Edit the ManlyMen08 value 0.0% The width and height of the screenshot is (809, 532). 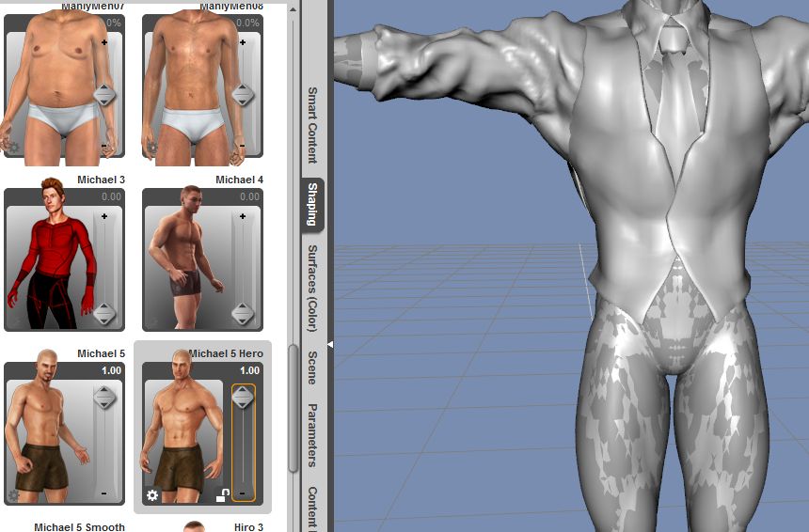pos(247,23)
